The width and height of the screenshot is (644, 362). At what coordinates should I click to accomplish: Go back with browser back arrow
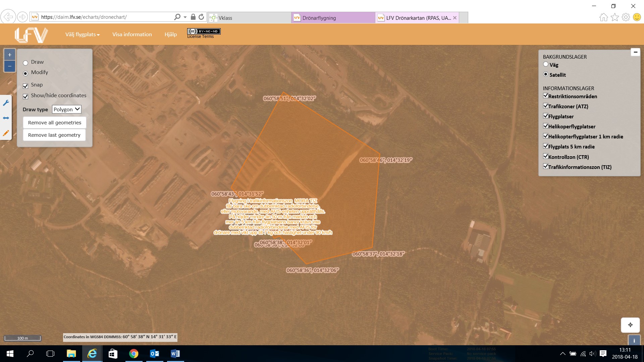pyautogui.click(x=8, y=17)
